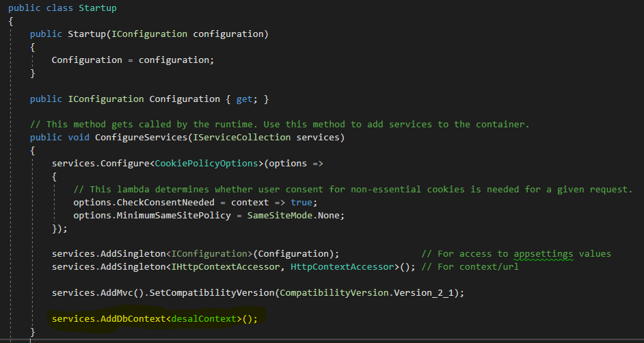Click the CheckConsentNeeded property

[172, 202]
